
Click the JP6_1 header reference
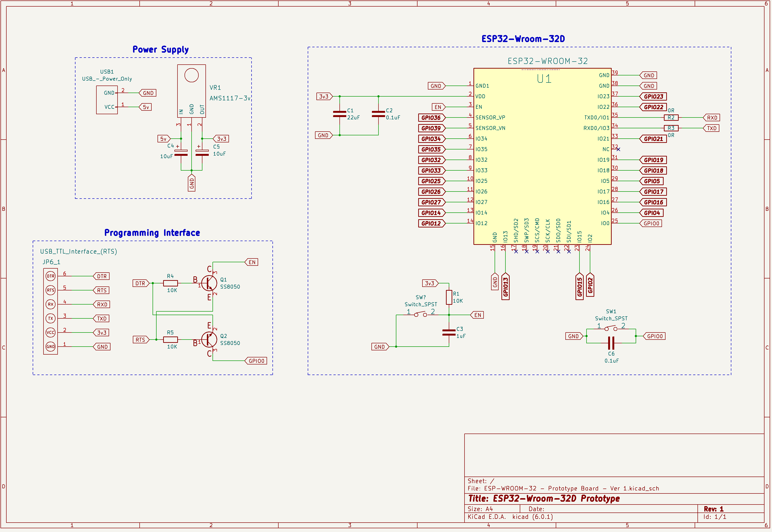[x=51, y=262]
